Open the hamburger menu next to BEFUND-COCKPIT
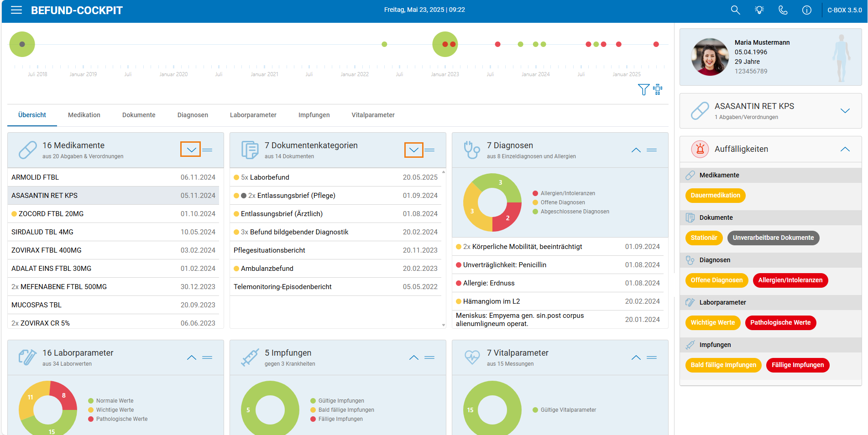 click(x=16, y=10)
